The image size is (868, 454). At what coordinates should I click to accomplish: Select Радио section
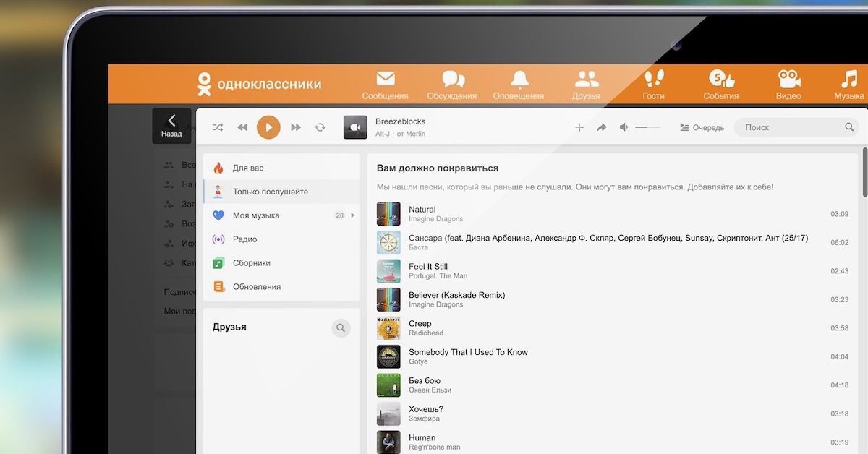(281, 239)
